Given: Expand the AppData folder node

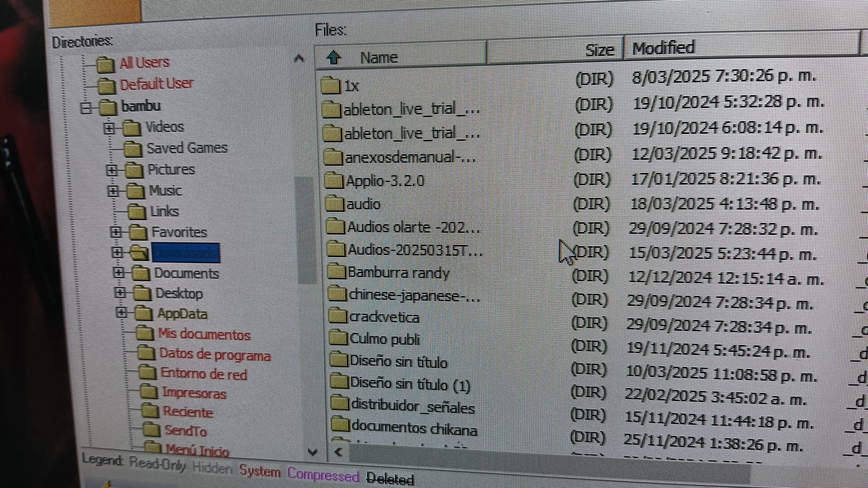Looking at the screenshot, I should click(121, 313).
